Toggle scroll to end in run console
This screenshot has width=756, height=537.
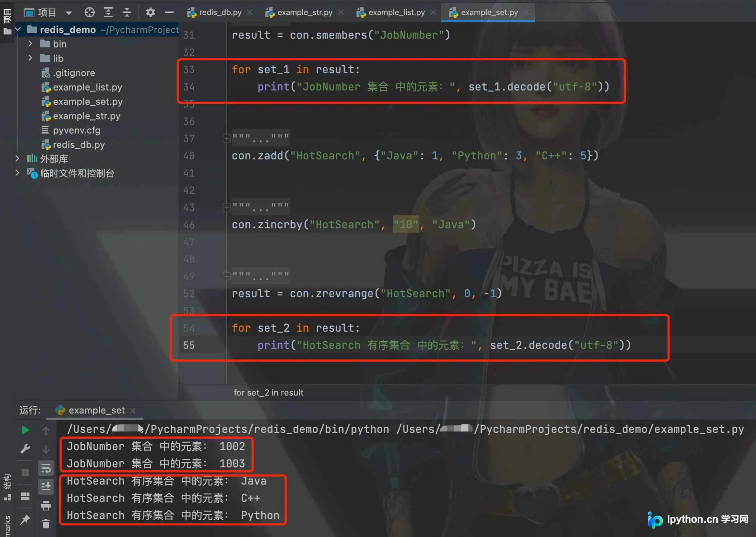(46, 487)
